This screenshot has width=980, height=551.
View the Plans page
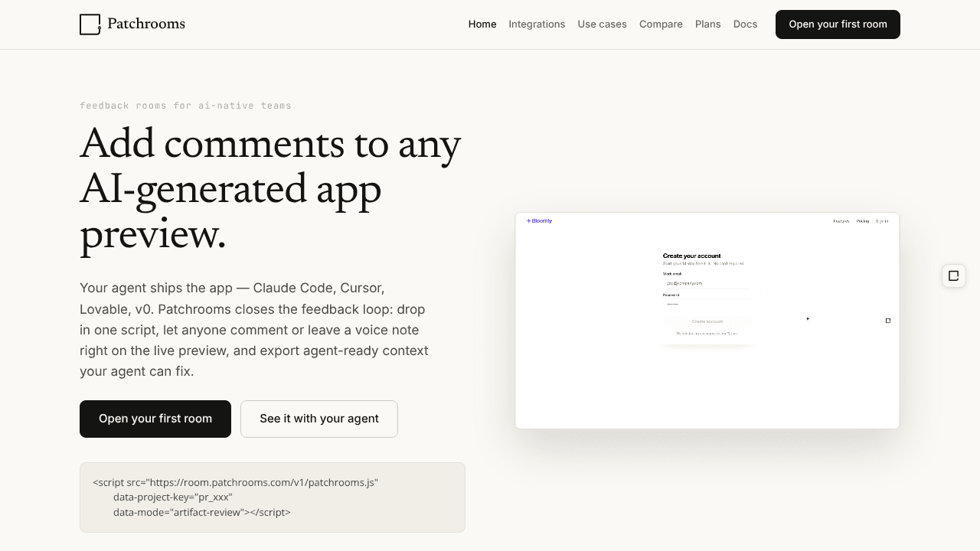pos(708,24)
